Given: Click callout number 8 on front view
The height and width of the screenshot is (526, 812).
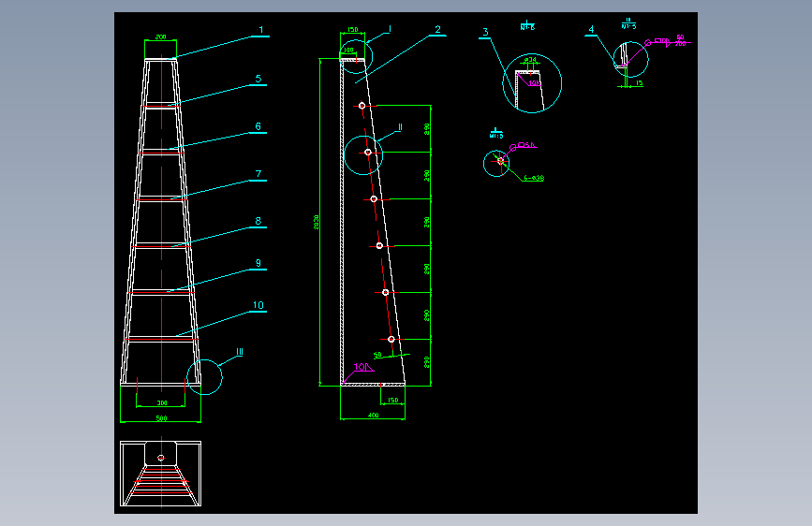Looking at the screenshot, I should pyautogui.click(x=258, y=221).
